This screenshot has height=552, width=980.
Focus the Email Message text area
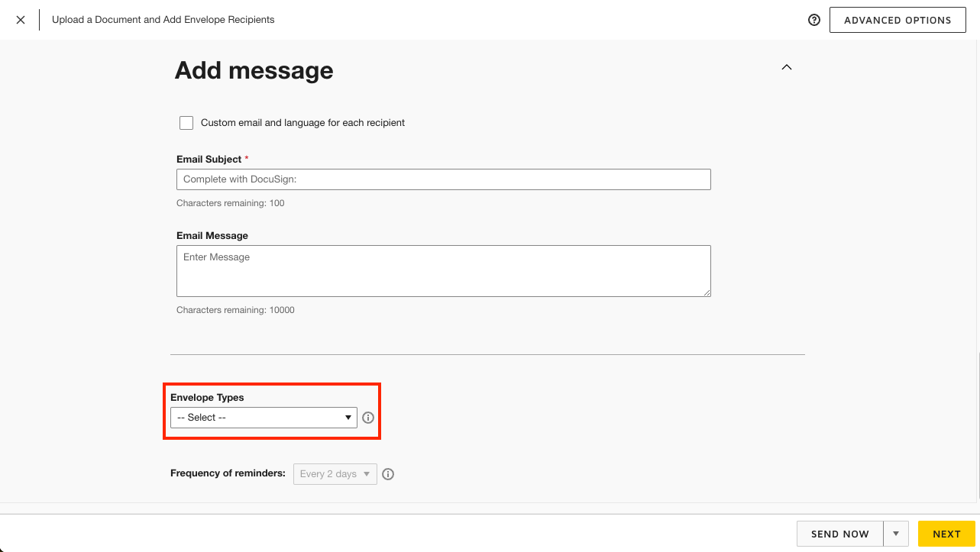click(x=443, y=270)
